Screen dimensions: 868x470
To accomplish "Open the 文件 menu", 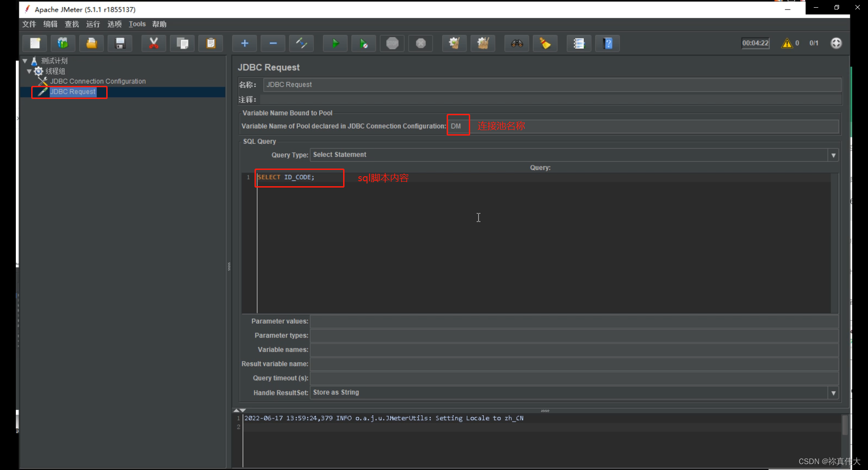I will [x=29, y=24].
